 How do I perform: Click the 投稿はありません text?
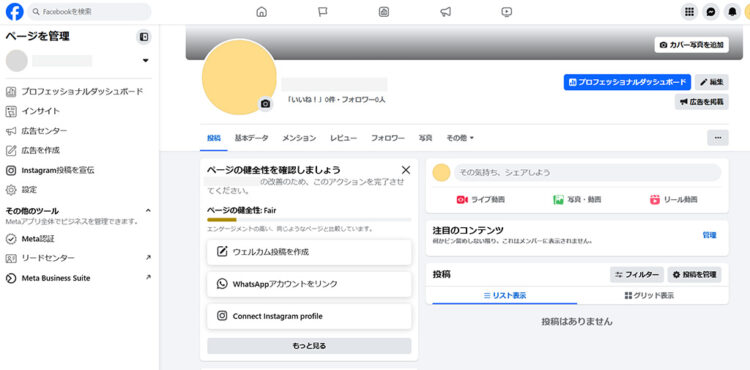coord(577,322)
